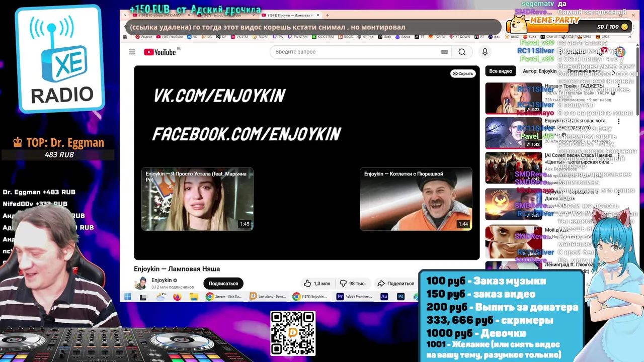Switch to Photoshop in the taskbar

point(401,297)
